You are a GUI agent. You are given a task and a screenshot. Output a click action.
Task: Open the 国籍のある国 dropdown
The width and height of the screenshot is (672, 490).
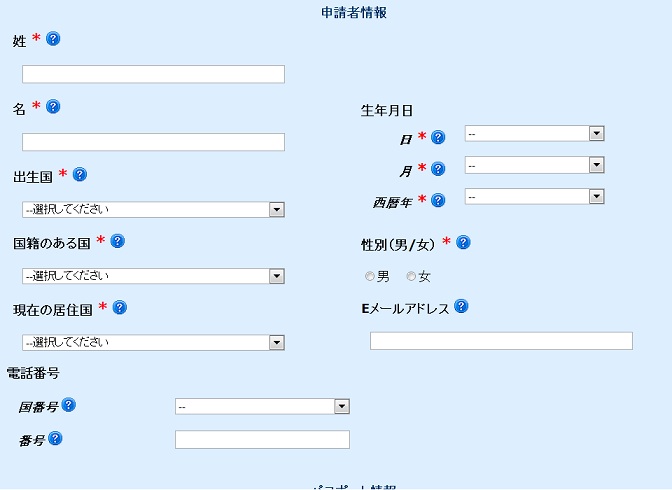point(153,276)
